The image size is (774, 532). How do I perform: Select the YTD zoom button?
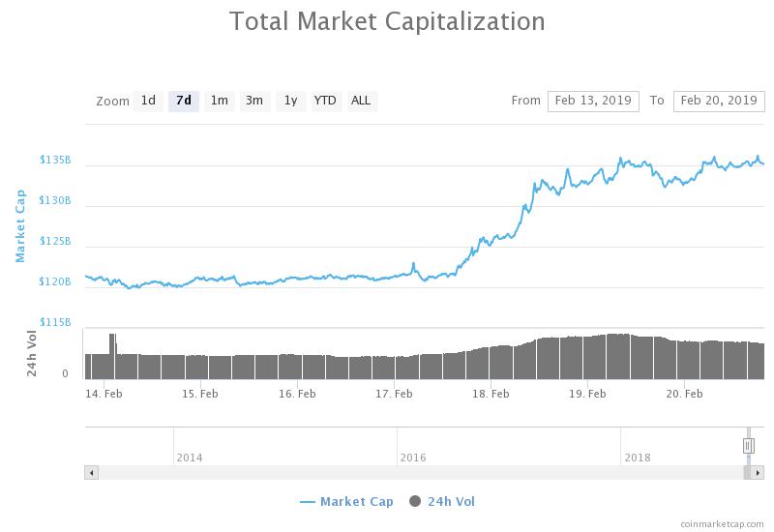pyautogui.click(x=326, y=102)
